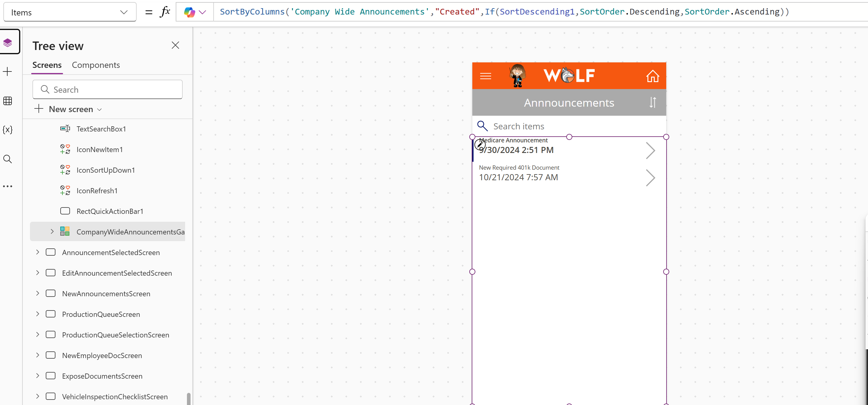Open the Medicare Announcement chevron arrow
Image resolution: width=868 pixels, height=405 pixels.
650,151
